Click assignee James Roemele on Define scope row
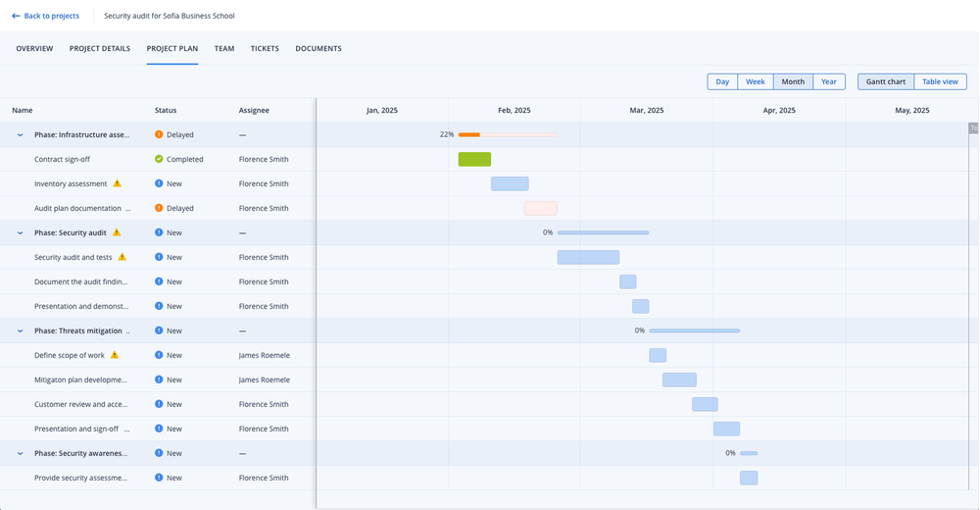Viewport: 980px width, 510px height. click(265, 355)
